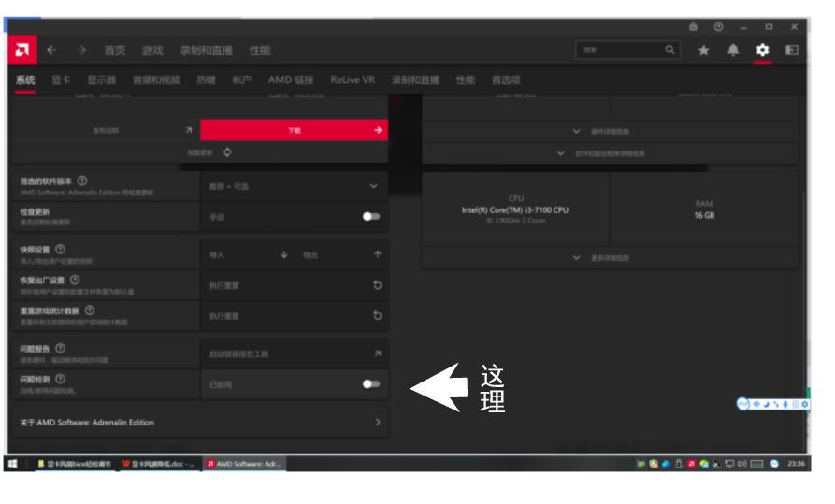
Task: Open AMD Software taskbar button
Action: (x=244, y=464)
